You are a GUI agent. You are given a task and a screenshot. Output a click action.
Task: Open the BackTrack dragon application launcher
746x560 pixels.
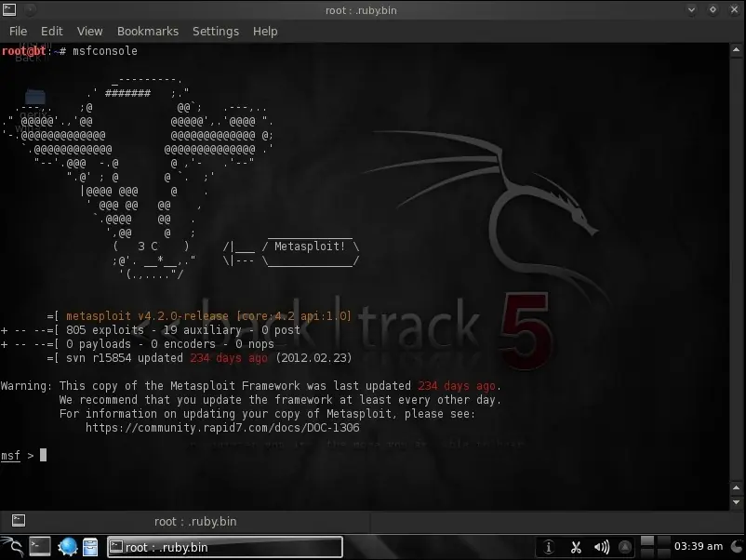(x=12, y=547)
